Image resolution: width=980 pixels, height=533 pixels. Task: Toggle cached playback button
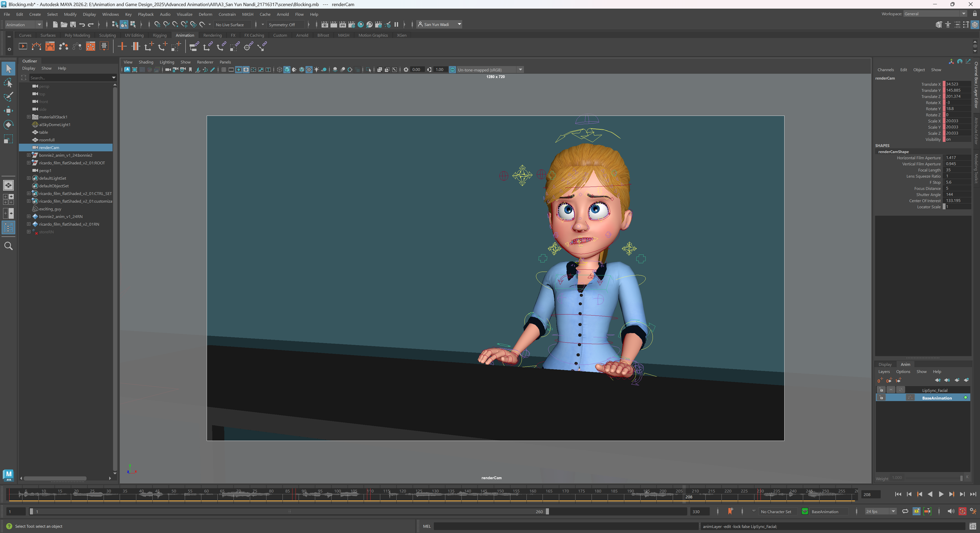pyautogui.click(x=916, y=511)
